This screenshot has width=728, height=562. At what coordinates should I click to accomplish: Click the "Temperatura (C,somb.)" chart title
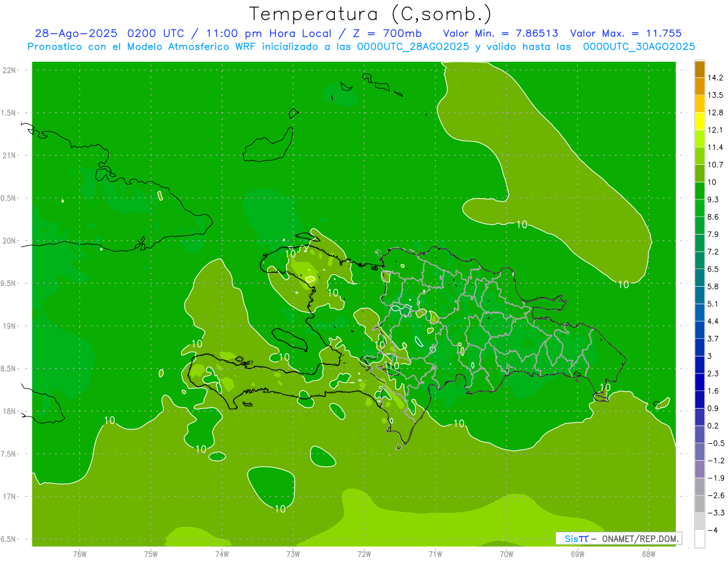[370, 14]
